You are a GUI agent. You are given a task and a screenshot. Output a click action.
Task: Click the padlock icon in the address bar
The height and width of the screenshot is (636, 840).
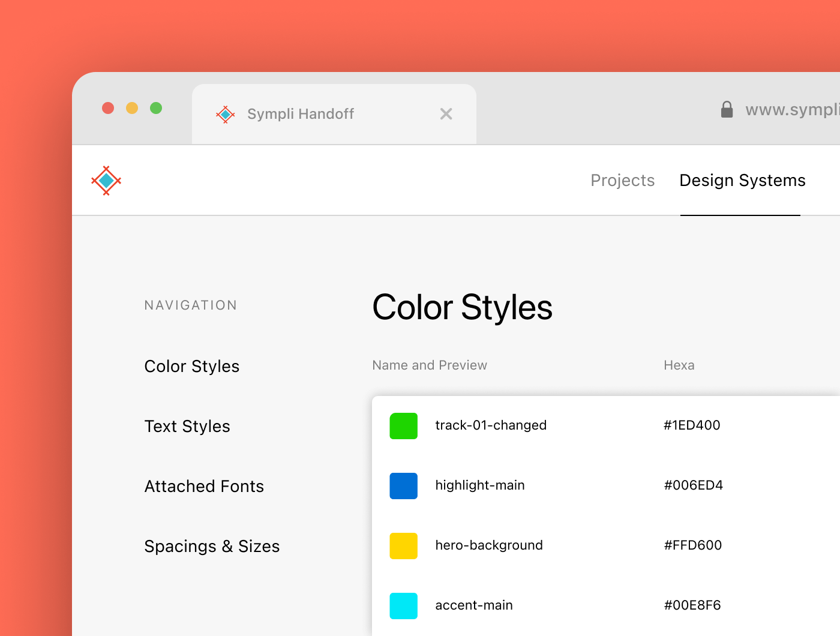coord(727,109)
